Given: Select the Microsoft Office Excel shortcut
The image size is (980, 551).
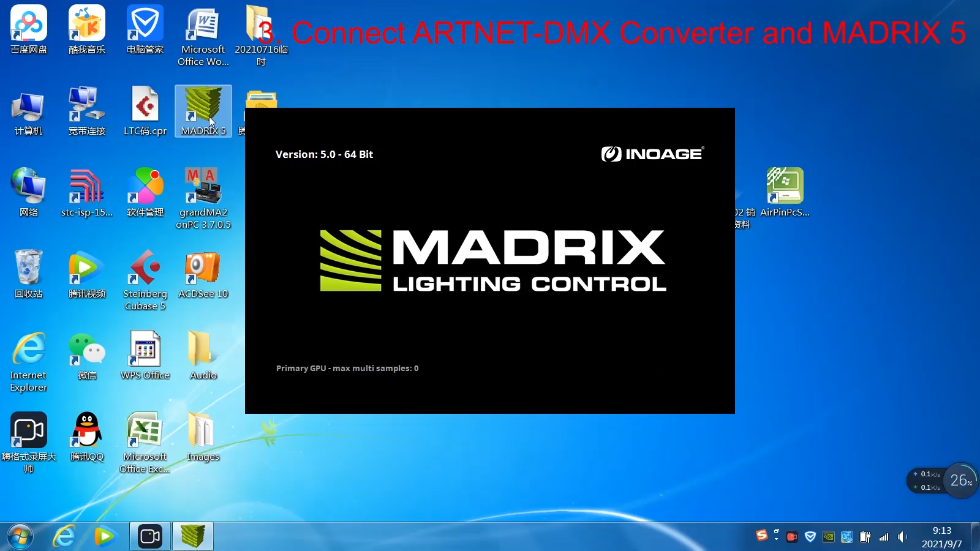Looking at the screenshot, I should (x=145, y=443).
